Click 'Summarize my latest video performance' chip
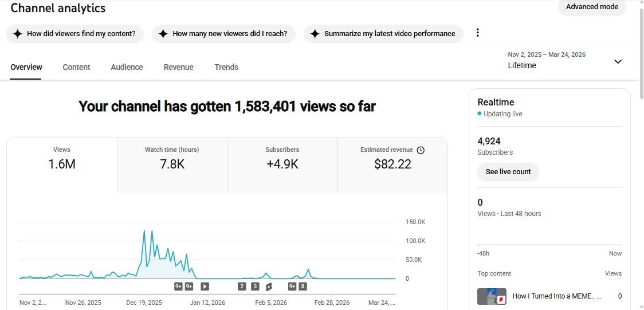 tap(383, 34)
